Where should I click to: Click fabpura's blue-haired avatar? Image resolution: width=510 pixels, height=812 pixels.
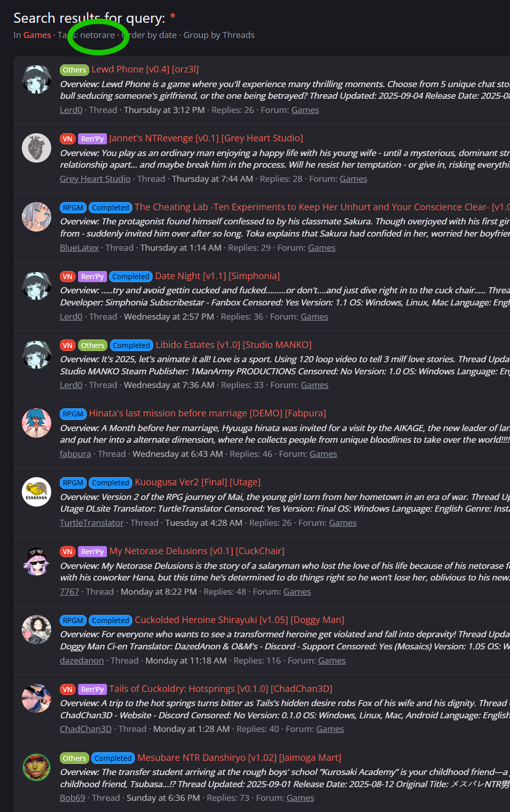(x=37, y=423)
